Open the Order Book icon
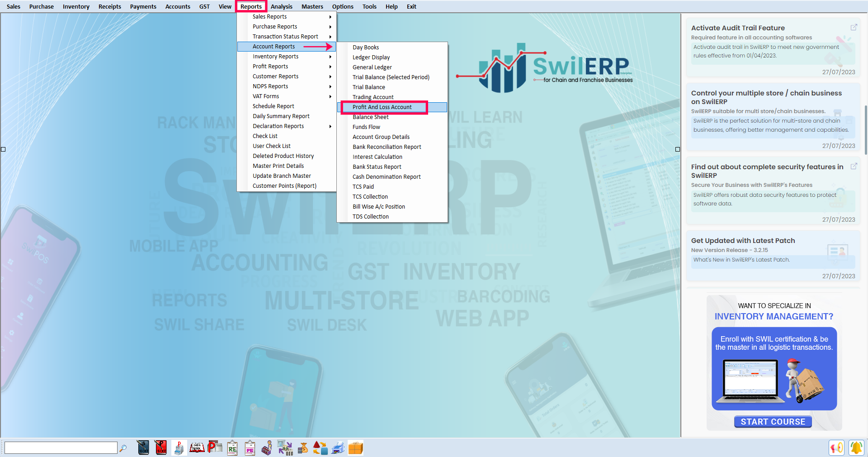The width and height of the screenshot is (868, 457). tap(197, 447)
